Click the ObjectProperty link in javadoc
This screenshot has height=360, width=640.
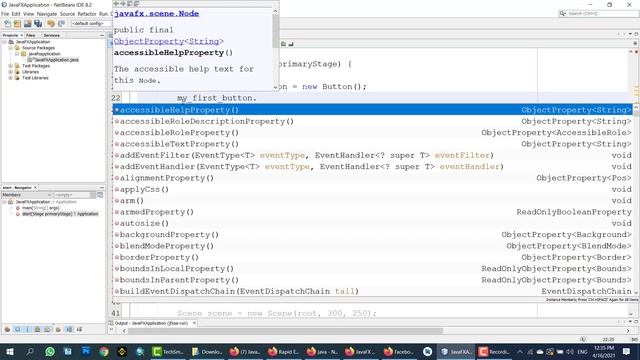(149, 41)
